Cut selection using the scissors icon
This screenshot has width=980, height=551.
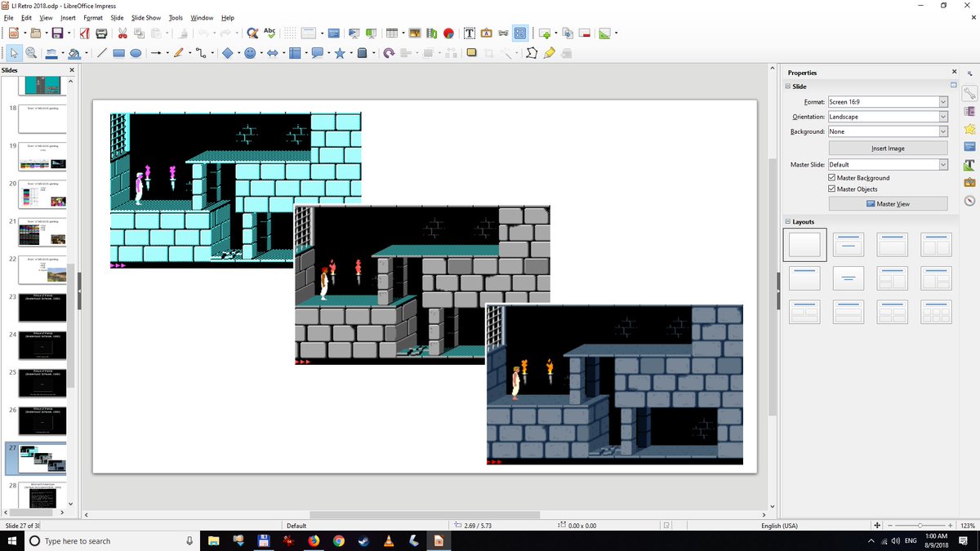pos(122,33)
